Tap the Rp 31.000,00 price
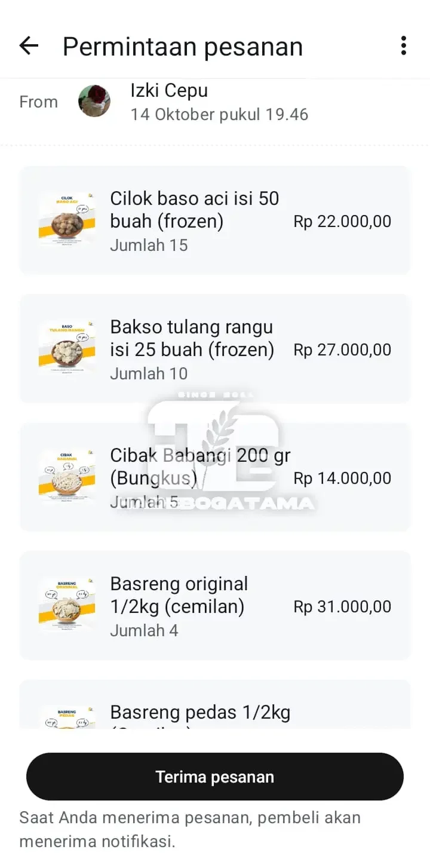430x868 pixels. click(342, 607)
